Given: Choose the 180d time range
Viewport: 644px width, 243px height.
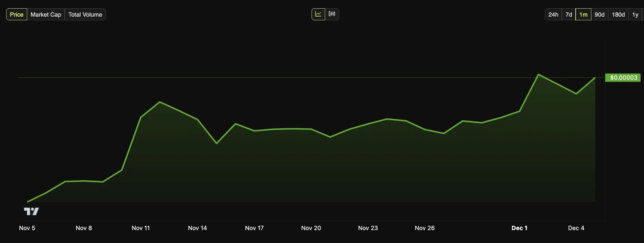Looking at the screenshot, I should click(618, 14).
